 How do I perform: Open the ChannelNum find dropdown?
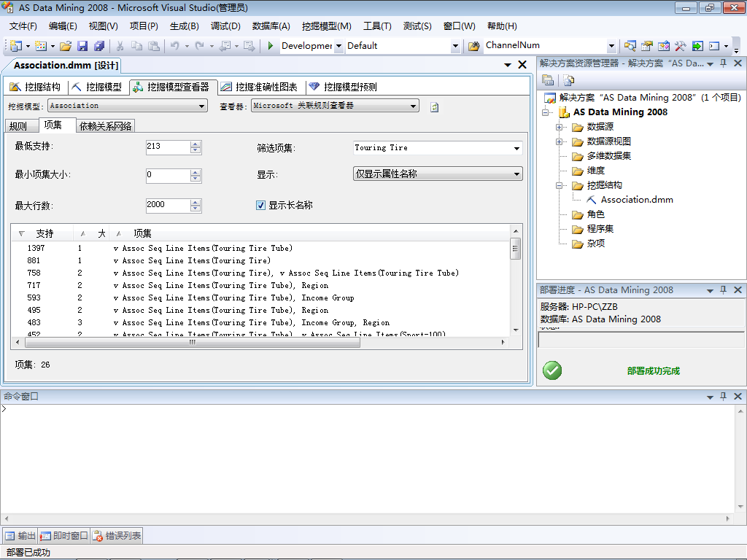[x=612, y=46]
